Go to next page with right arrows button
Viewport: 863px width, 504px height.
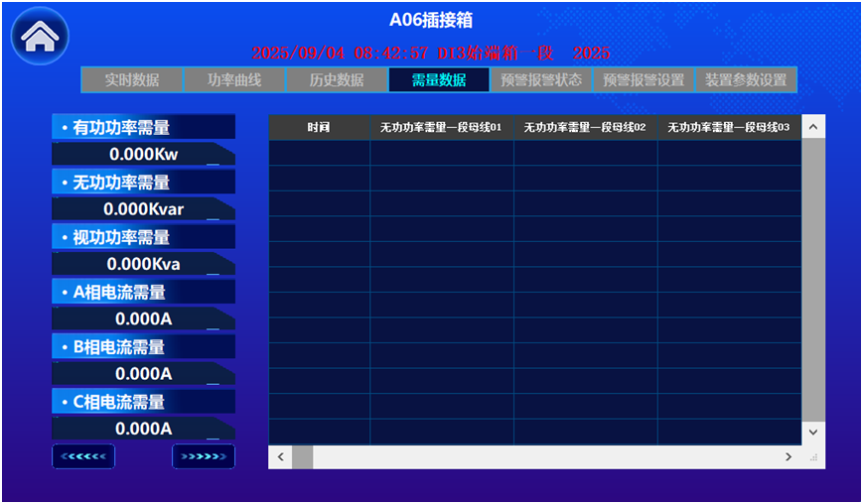coord(204,456)
